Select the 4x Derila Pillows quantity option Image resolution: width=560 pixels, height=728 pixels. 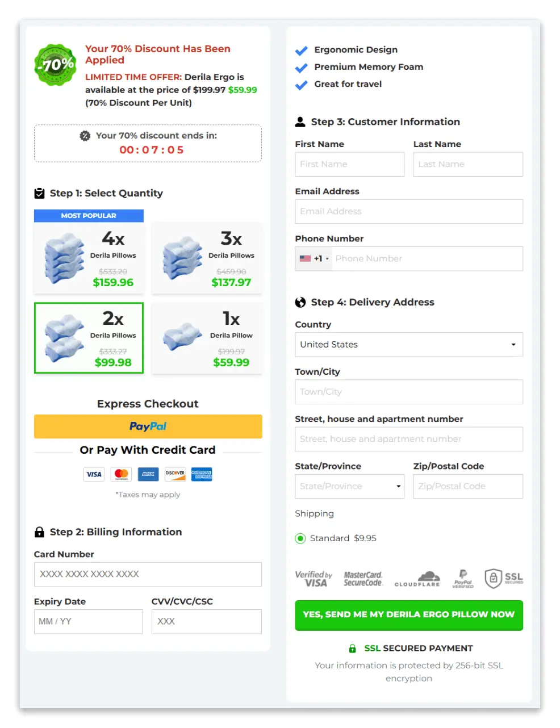pos(89,258)
